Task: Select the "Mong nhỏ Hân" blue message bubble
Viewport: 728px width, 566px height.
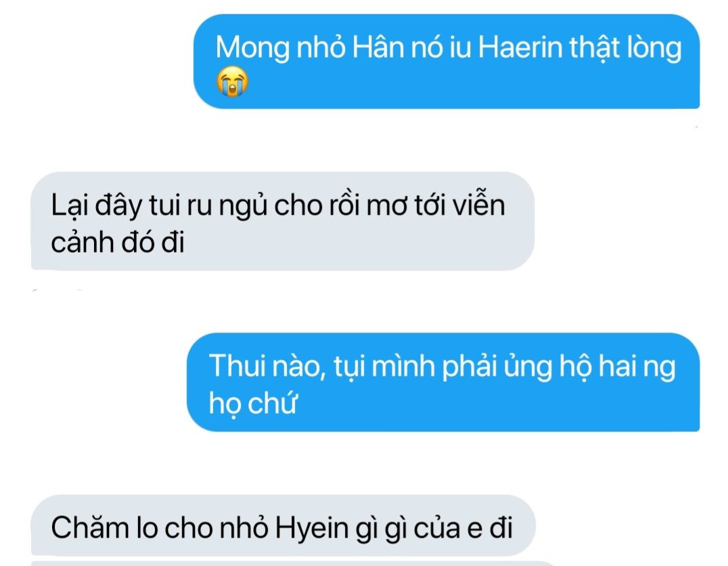Action: pos(446,62)
